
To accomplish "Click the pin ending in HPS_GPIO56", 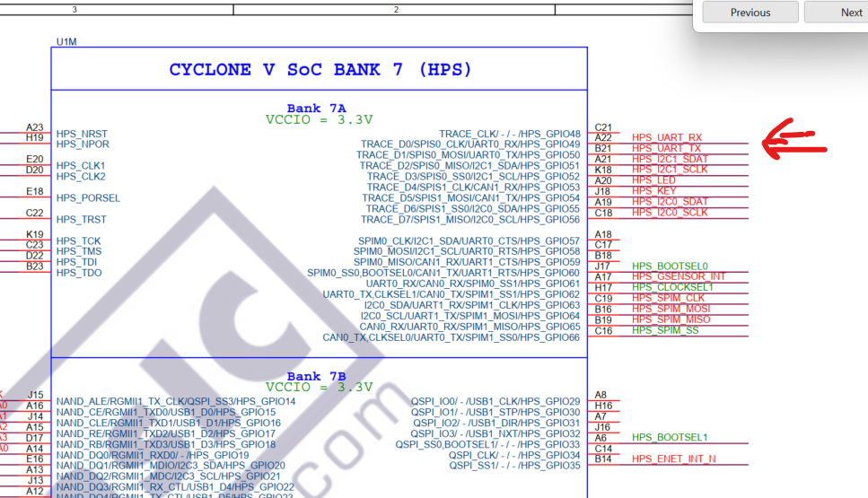I will point(470,220).
